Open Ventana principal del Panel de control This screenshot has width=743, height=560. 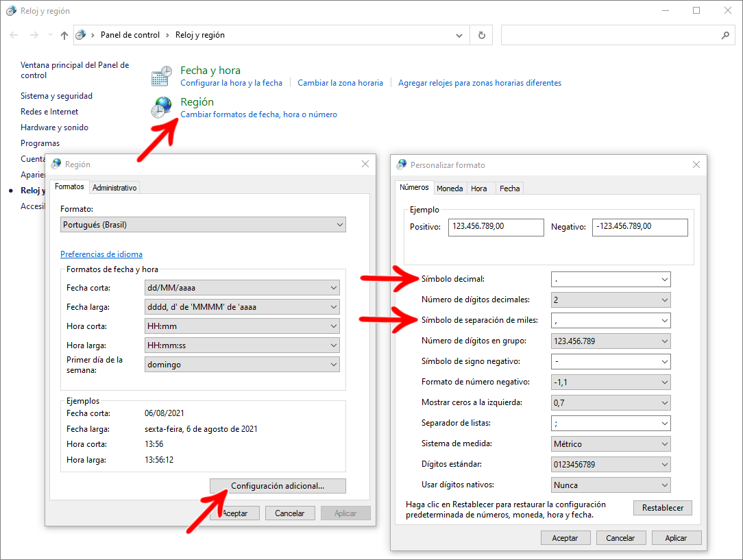coord(75,70)
